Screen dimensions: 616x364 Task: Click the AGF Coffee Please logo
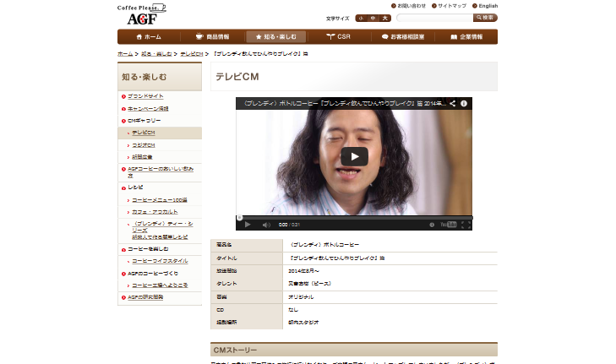click(x=142, y=15)
